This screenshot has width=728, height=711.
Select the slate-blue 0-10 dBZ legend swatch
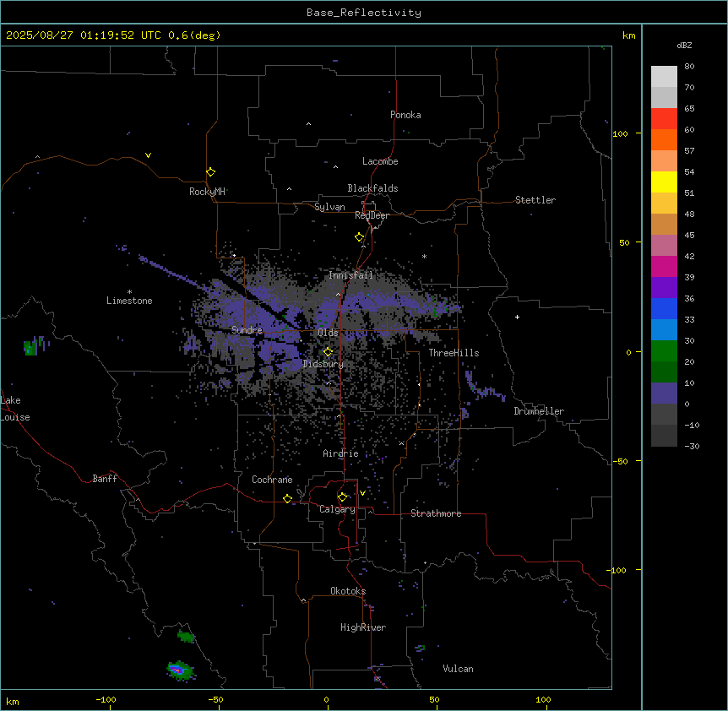(664, 393)
